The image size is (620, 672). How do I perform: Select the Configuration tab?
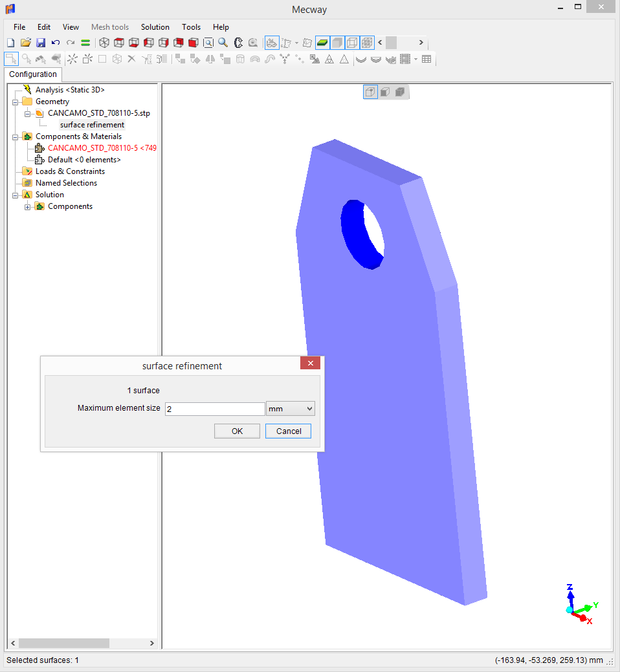pos(33,74)
